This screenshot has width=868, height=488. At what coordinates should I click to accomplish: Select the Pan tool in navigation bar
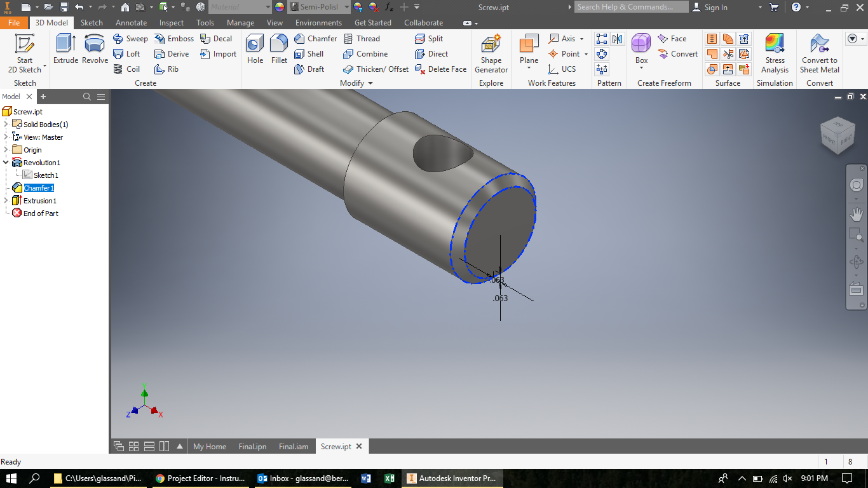[x=857, y=213]
